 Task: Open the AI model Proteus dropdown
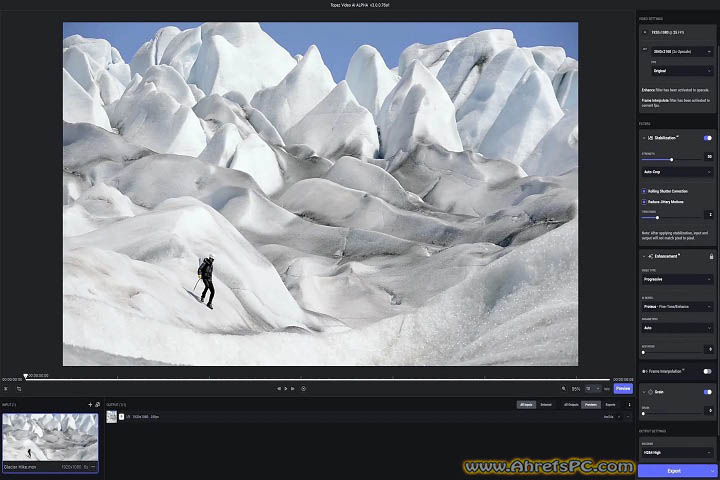point(677,306)
